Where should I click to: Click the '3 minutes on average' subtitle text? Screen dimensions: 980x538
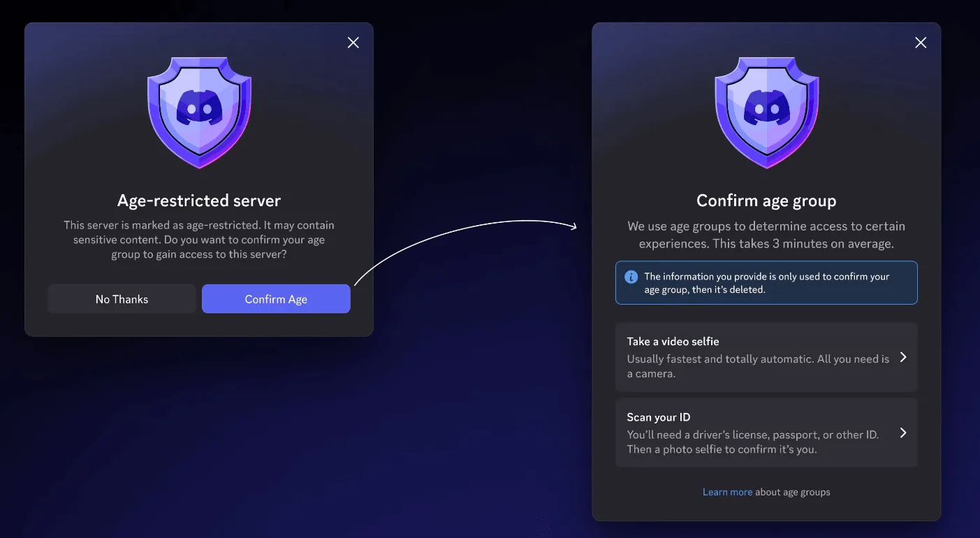pos(766,235)
